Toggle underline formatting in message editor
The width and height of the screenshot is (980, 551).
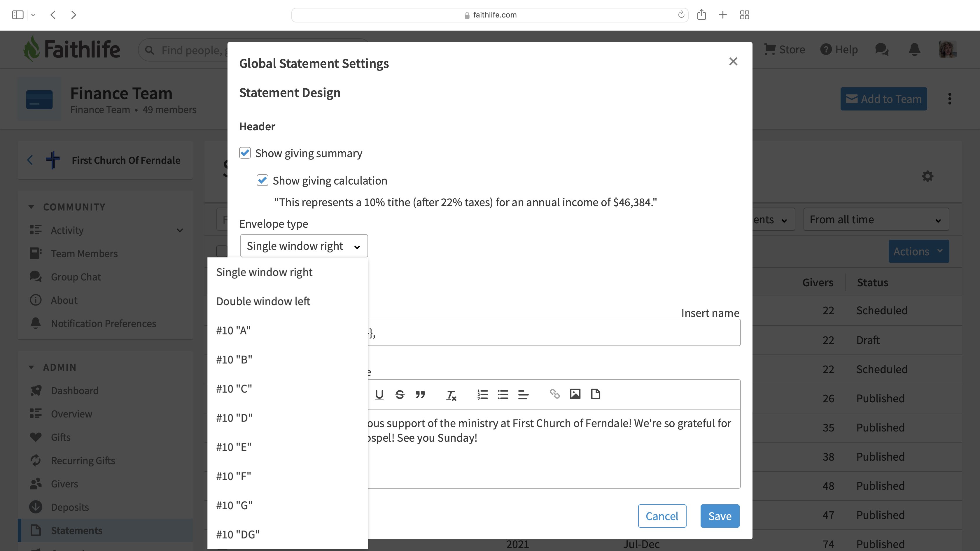pos(379,394)
